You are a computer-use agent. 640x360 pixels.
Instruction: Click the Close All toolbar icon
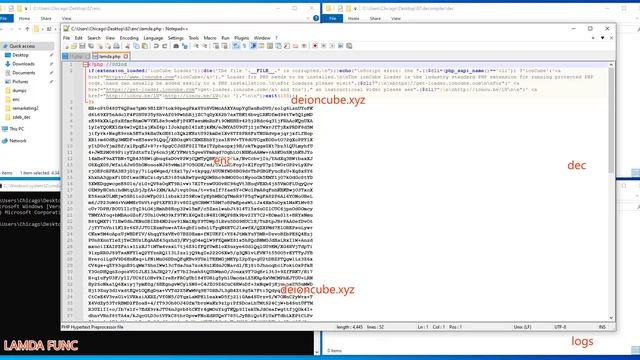tap(108, 46)
